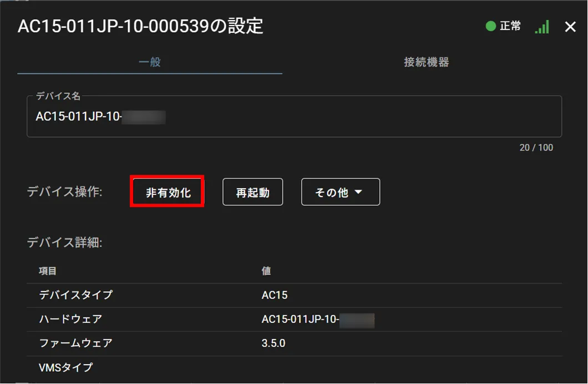Image resolution: width=588 pixels, height=384 pixels.
Task: Click the firmware version 3.5.0 value
Action: [273, 343]
